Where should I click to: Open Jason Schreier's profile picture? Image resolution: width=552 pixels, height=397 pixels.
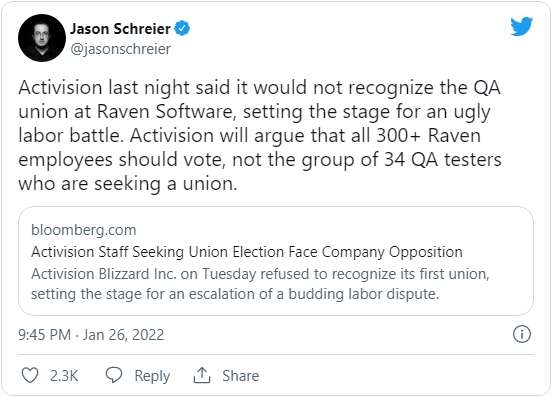tap(42, 38)
